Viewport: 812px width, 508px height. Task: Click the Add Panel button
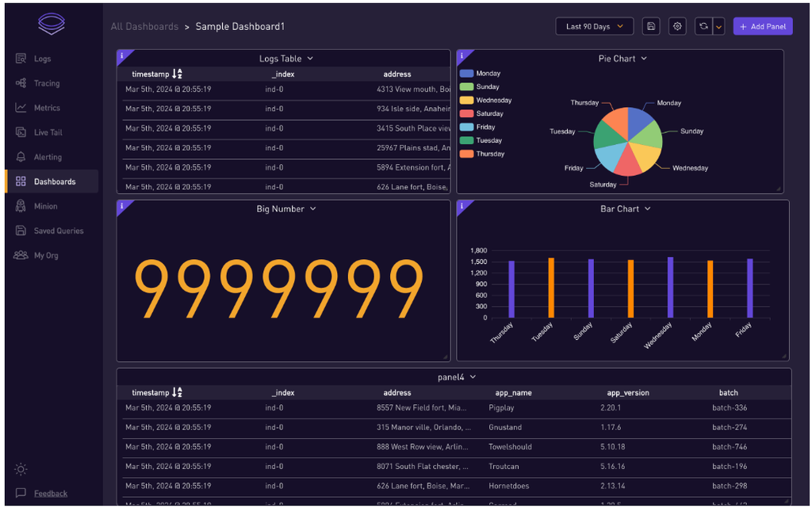click(763, 26)
